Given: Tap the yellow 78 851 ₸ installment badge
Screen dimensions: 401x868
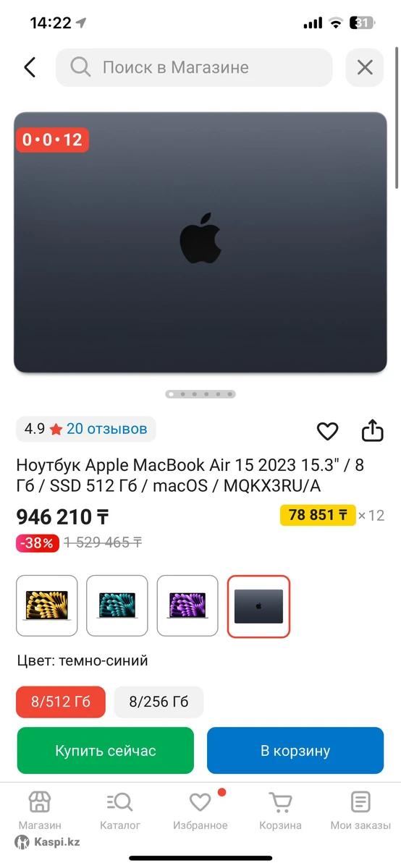Looking at the screenshot, I should tap(318, 515).
